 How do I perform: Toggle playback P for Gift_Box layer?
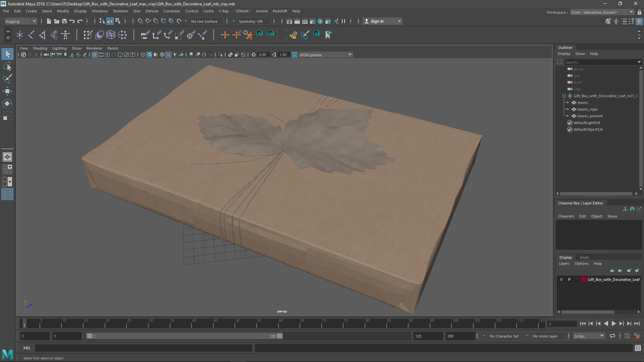(569, 280)
